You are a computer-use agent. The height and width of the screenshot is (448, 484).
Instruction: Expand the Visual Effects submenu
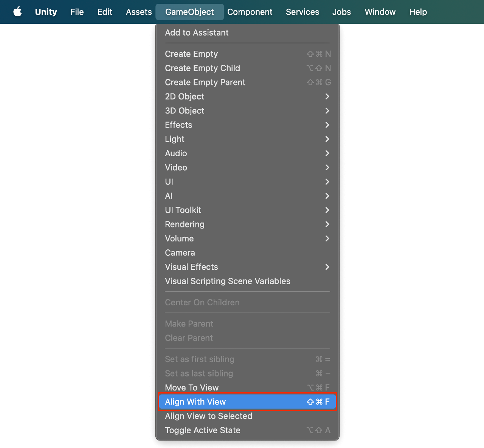pos(247,267)
